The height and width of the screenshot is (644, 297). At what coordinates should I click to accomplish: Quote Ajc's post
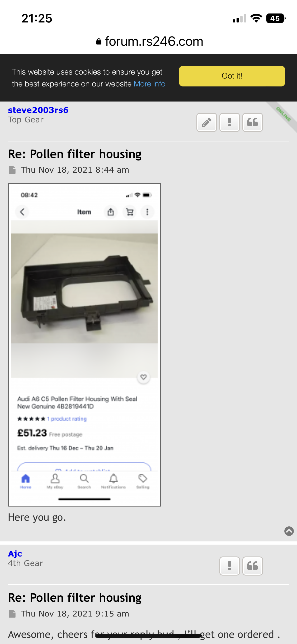tap(252, 566)
